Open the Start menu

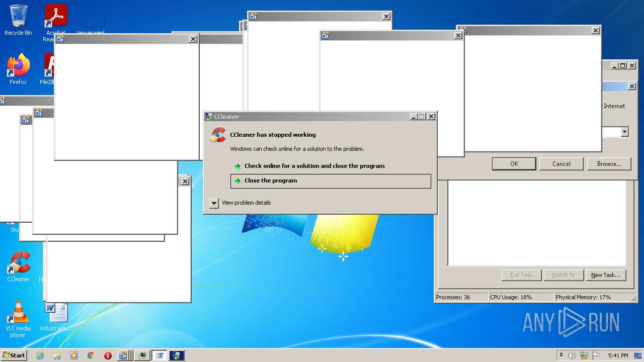point(14,355)
